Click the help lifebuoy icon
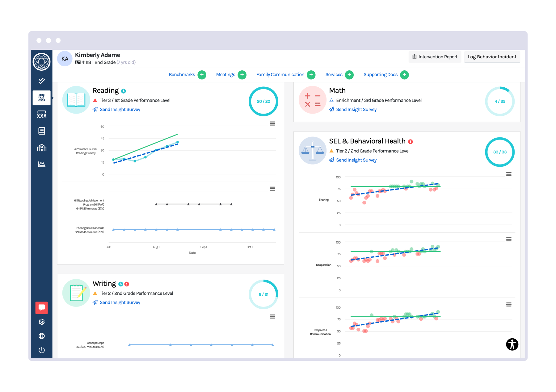This screenshot has width=556, height=392. point(41,336)
